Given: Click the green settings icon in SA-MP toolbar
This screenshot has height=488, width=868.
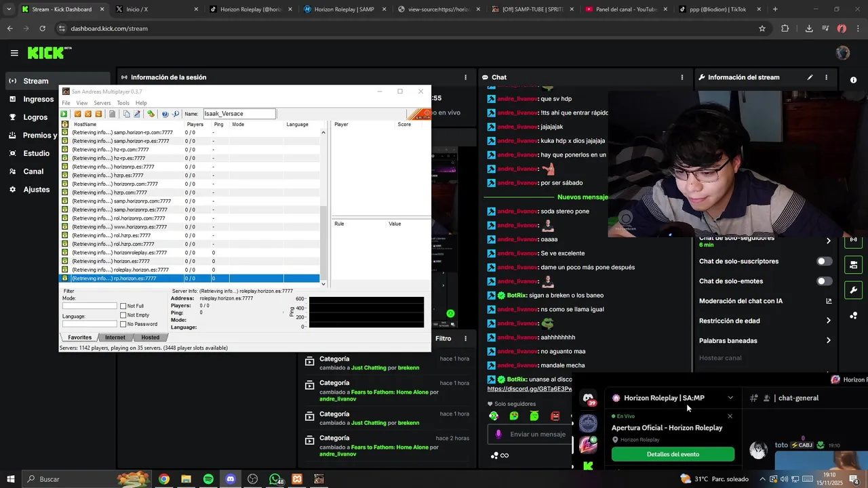Looking at the screenshot, I should point(151,114).
